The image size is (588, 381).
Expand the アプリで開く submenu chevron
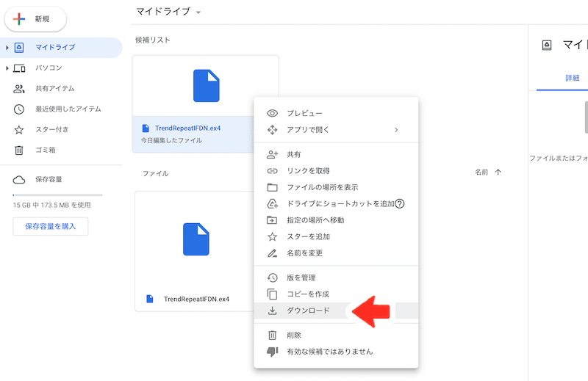pos(396,130)
